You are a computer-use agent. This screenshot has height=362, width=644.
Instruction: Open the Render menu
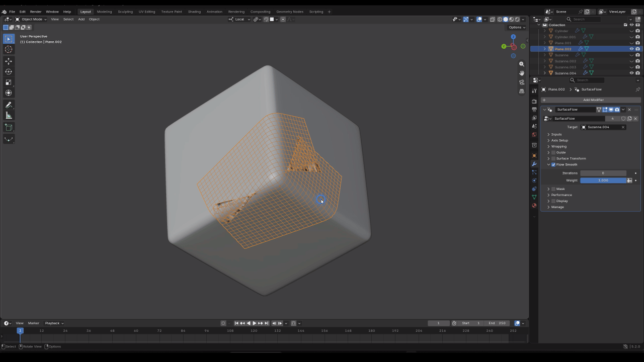(36, 12)
